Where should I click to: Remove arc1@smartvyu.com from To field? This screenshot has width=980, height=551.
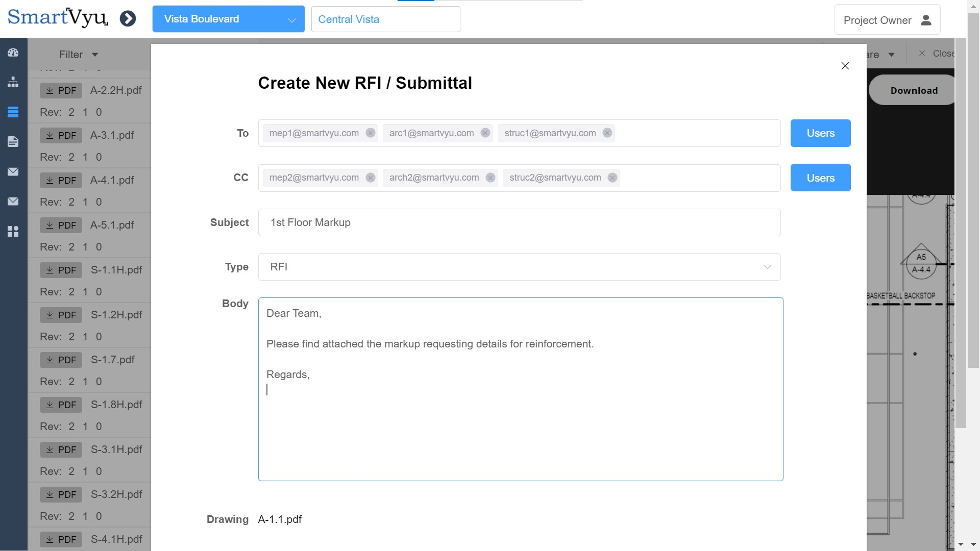click(x=485, y=133)
